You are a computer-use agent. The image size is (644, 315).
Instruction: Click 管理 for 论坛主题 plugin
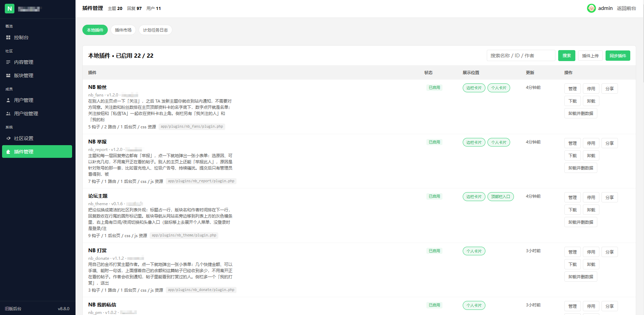click(573, 197)
